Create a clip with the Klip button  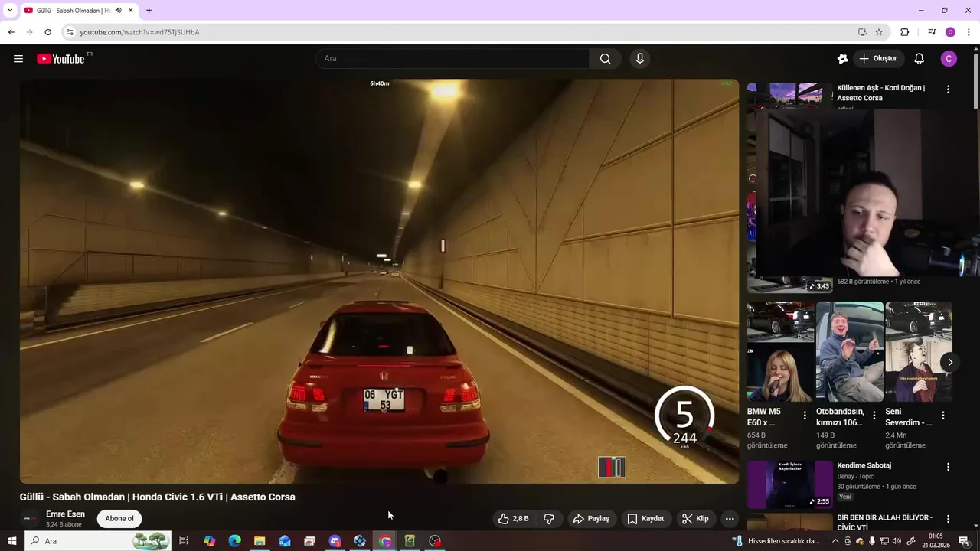[696, 519]
